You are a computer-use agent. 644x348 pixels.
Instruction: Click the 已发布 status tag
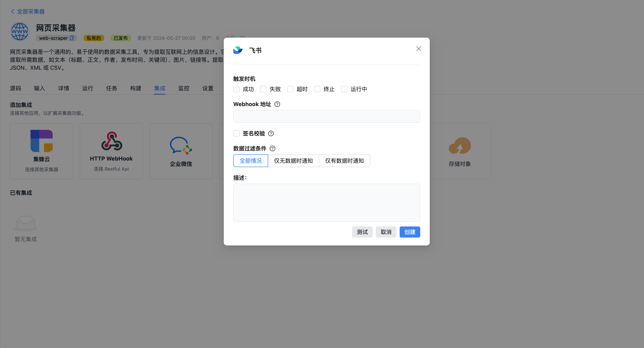point(121,38)
